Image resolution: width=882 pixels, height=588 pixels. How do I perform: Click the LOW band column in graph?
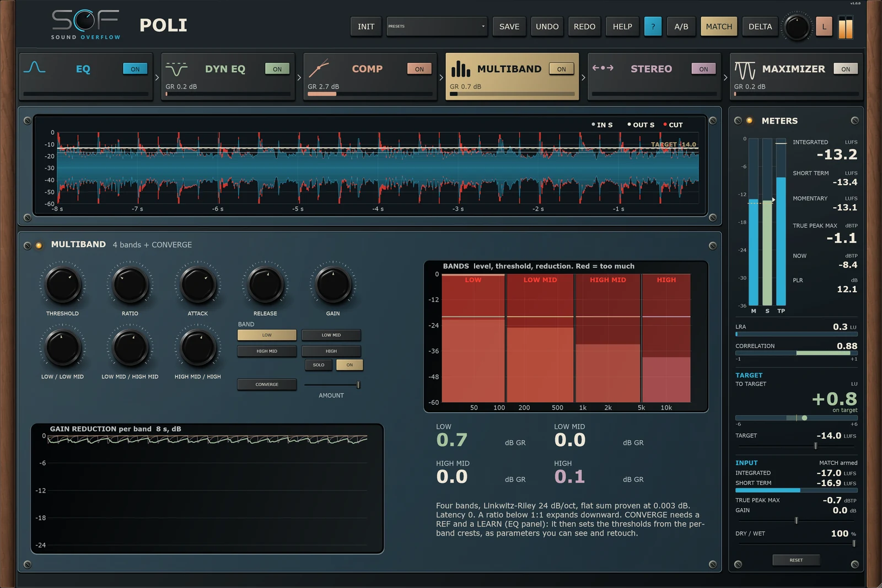click(473, 338)
